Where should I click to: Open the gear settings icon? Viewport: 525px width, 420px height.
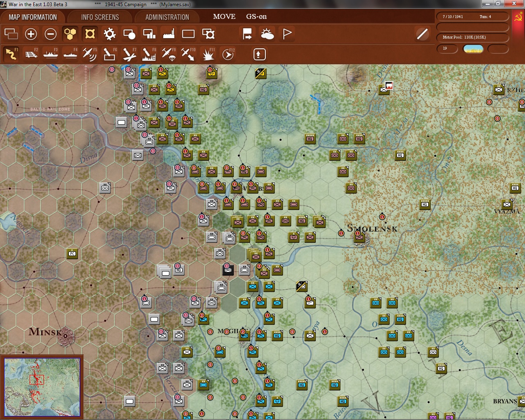point(110,34)
